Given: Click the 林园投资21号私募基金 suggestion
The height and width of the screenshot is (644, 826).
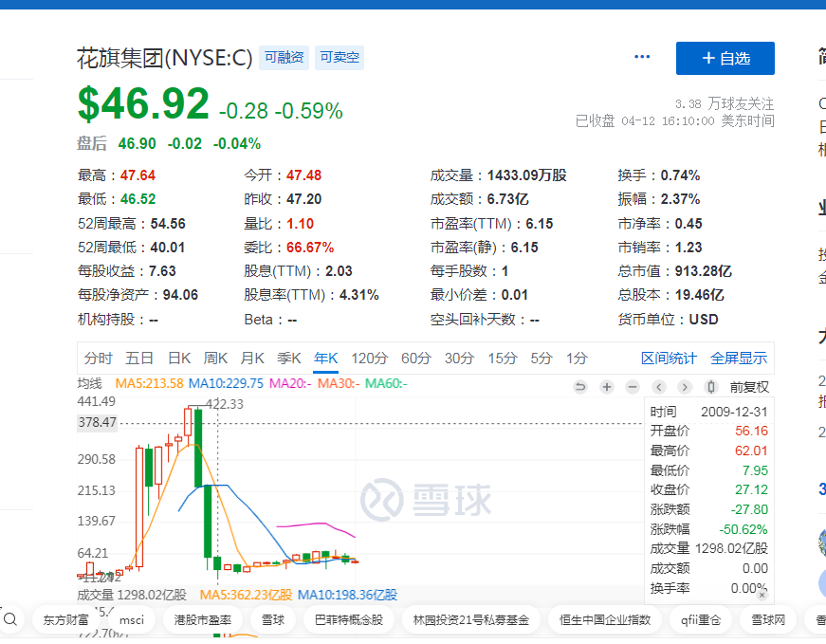Looking at the screenshot, I should pos(471,619).
